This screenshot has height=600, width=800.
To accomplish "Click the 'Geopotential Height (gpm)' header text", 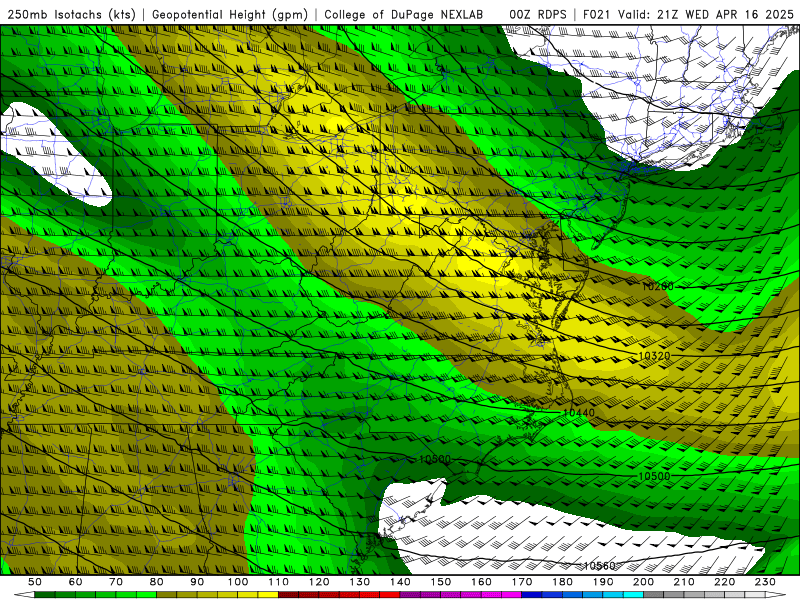I will point(230,14).
